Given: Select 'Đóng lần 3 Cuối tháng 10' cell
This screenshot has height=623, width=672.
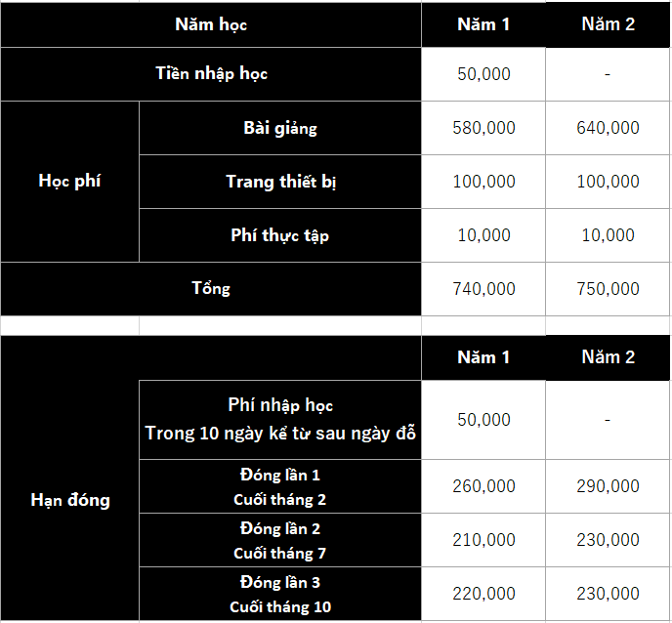Looking at the screenshot, I should pos(280,594).
